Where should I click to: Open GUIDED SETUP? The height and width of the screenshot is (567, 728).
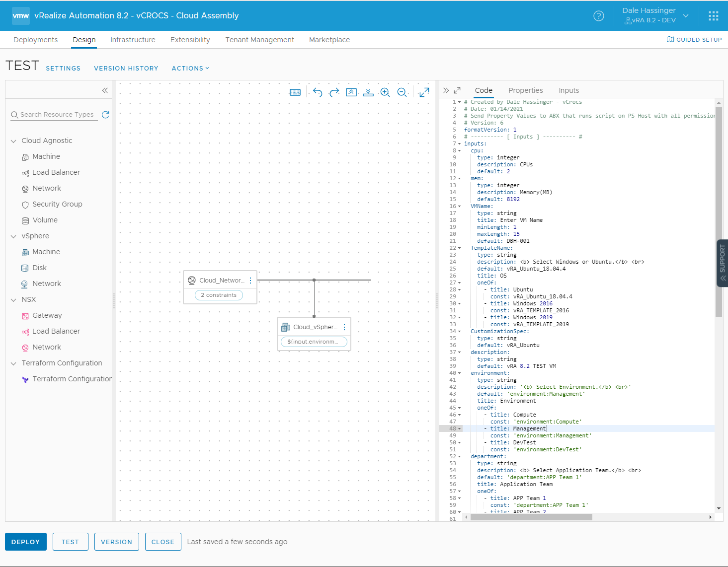click(x=694, y=40)
